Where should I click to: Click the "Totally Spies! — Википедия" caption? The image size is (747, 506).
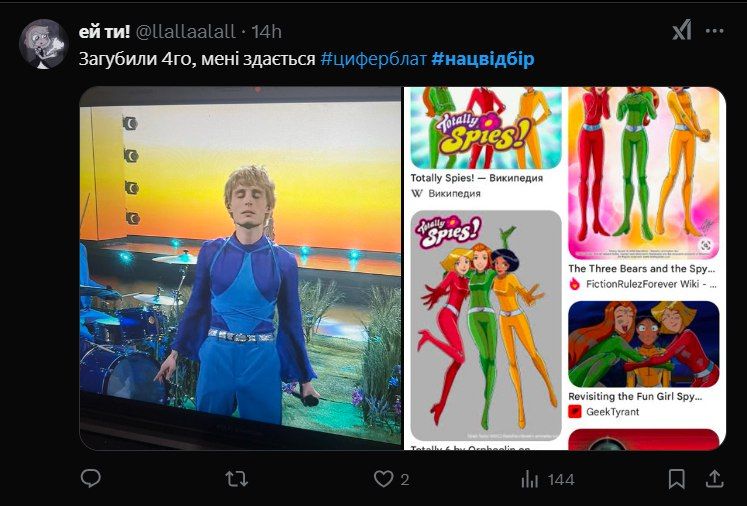pos(477,178)
